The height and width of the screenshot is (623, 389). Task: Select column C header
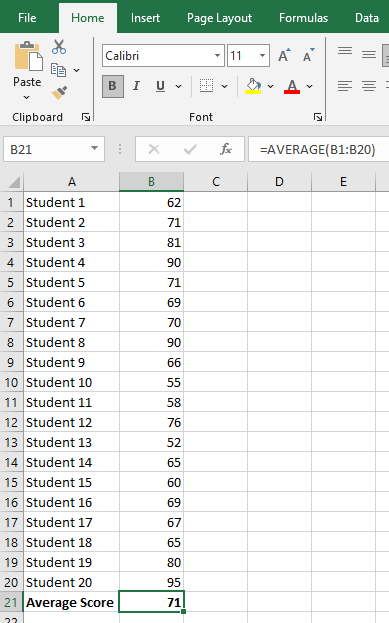coord(216,182)
